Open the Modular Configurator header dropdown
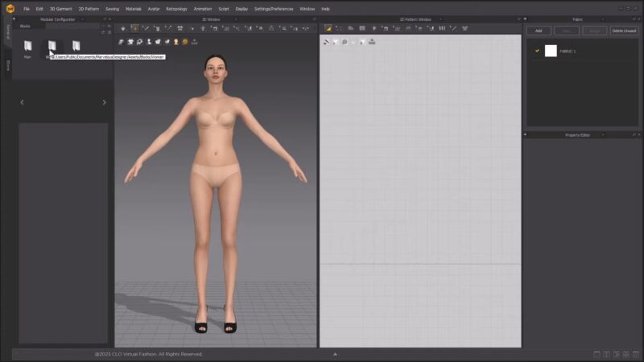 [x=82, y=19]
